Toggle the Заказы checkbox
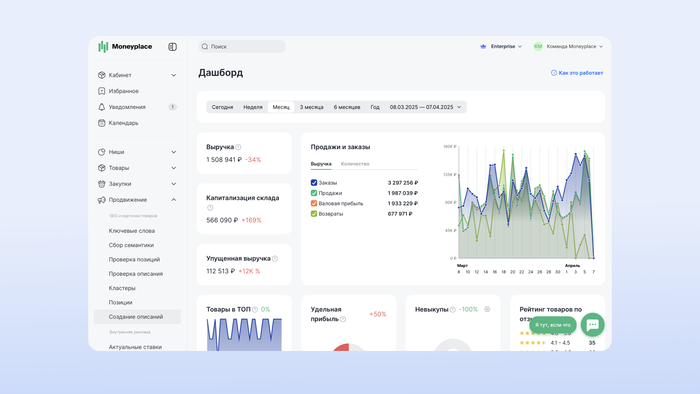 tap(314, 182)
